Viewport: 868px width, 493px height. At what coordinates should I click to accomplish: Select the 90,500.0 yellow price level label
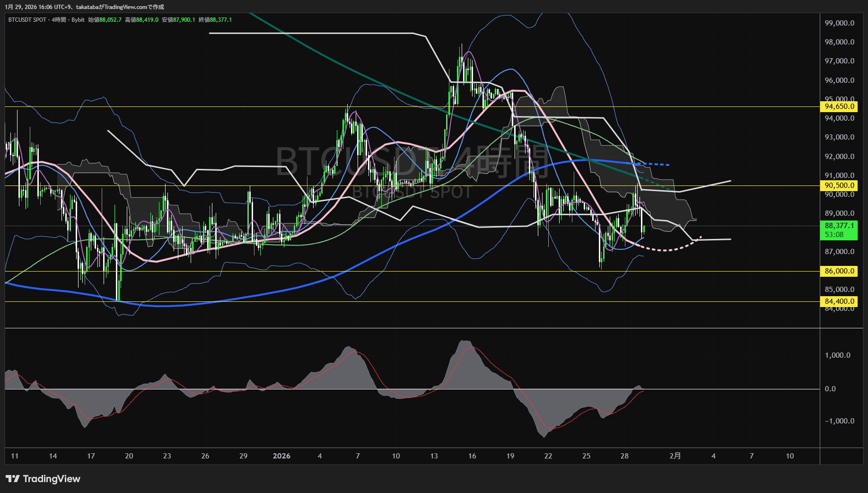(839, 185)
